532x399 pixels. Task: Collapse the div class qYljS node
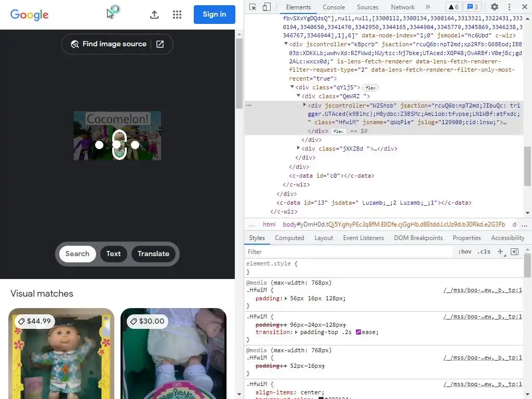[292, 87]
